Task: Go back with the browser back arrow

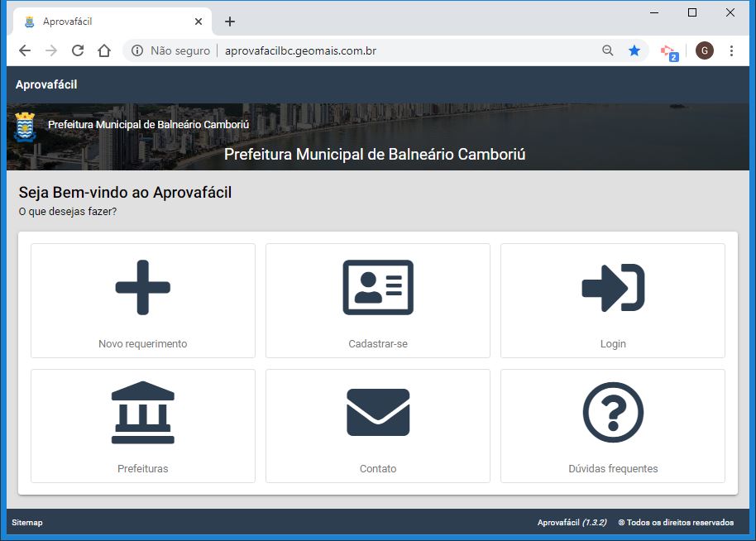Action: pos(25,50)
